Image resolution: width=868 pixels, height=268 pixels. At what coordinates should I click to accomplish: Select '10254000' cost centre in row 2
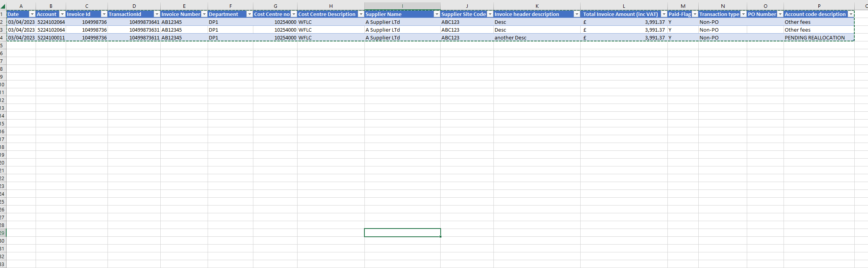pyautogui.click(x=275, y=22)
